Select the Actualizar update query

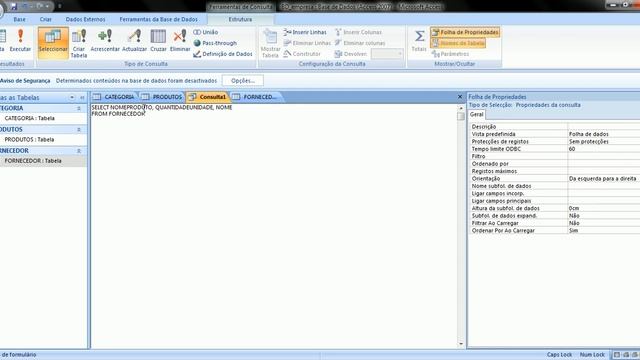point(134,41)
